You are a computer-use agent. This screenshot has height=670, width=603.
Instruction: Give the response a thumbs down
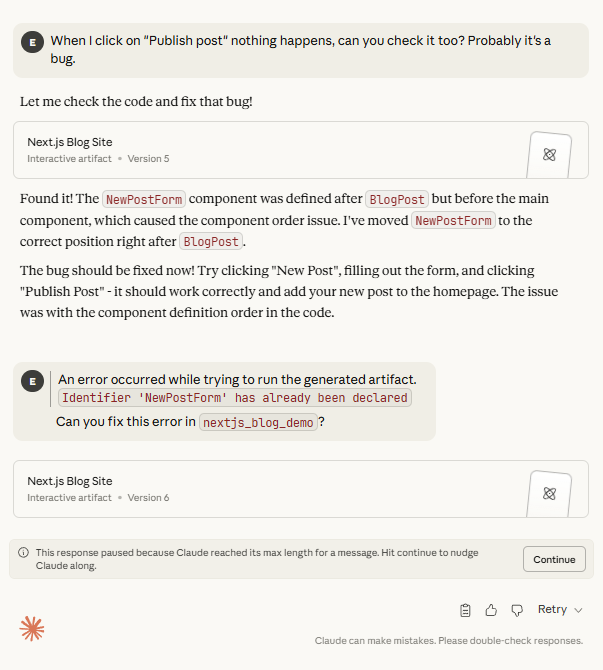pos(517,610)
